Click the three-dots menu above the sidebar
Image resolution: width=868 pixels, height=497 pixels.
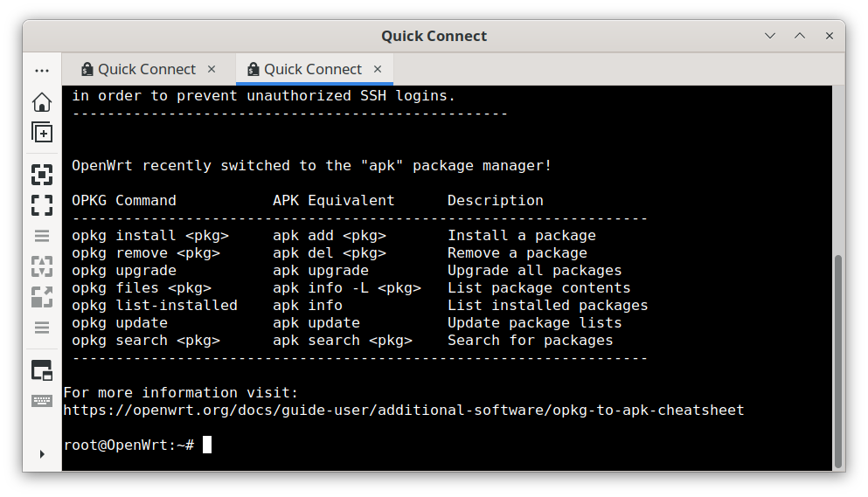point(42,70)
